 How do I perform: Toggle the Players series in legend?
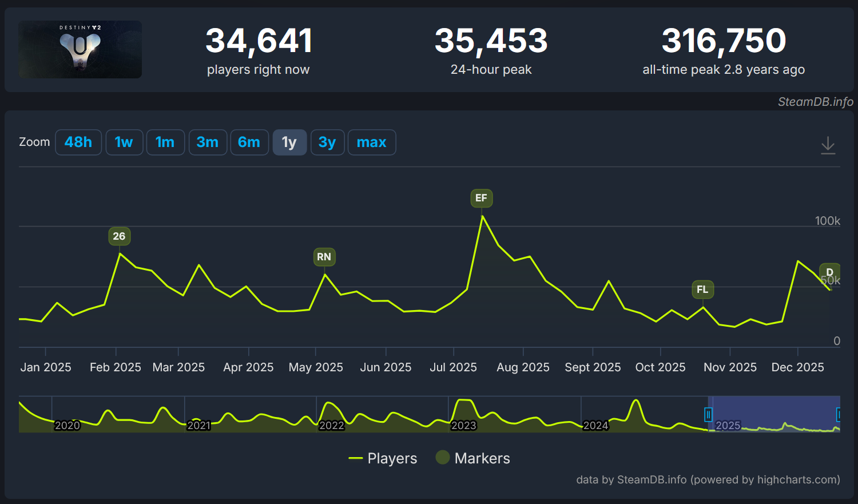pyautogui.click(x=383, y=458)
